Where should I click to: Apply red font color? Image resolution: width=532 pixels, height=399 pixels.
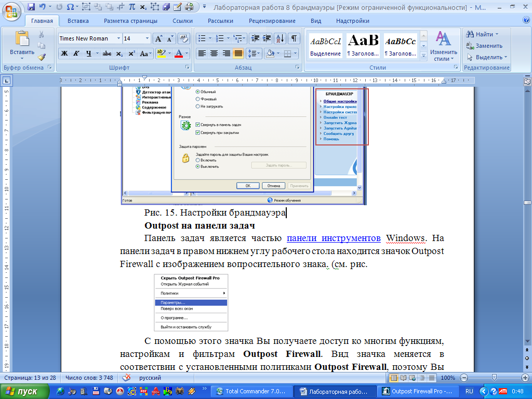(x=179, y=54)
